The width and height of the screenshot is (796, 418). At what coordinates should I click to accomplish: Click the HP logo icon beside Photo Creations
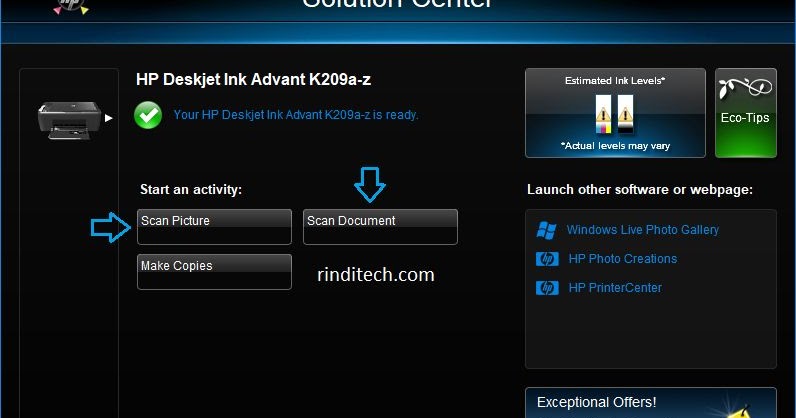tap(547, 259)
